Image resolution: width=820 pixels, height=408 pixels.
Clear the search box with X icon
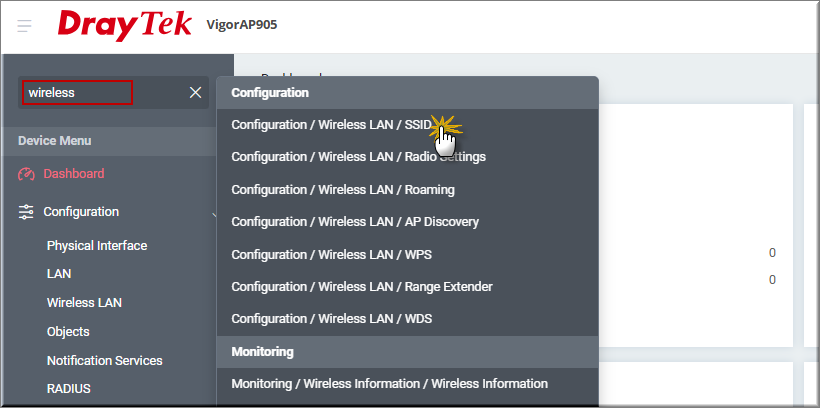[195, 93]
